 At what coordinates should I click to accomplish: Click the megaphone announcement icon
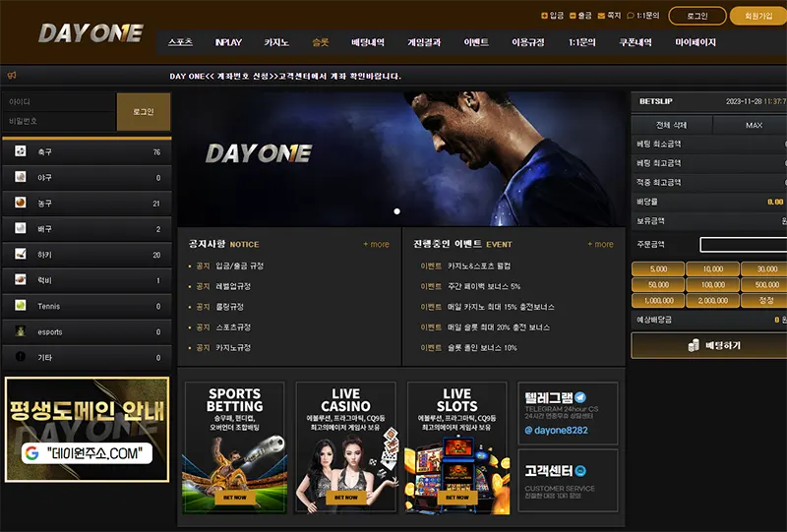coord(12,76)
